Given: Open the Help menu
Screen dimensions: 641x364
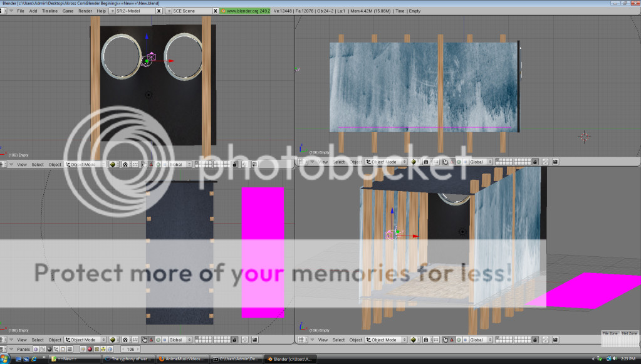Looking at the screenshot, I should 101,11.
